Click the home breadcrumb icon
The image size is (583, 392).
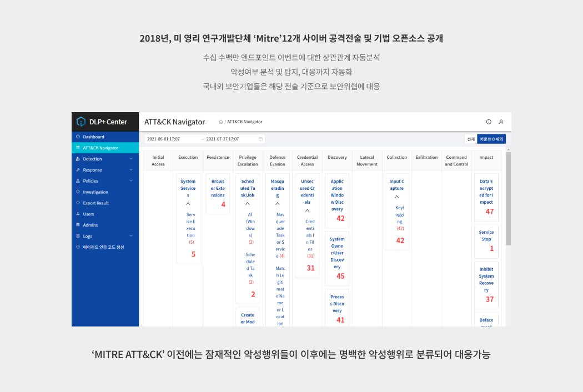[x=221, y=122]
